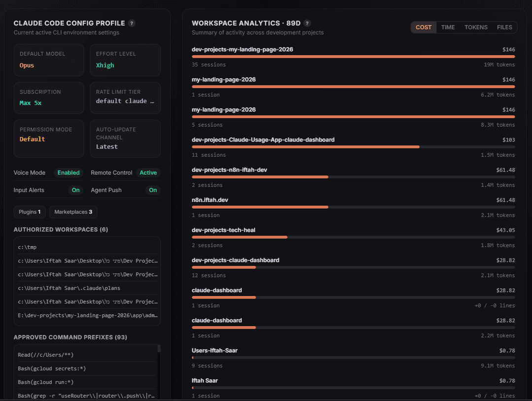
Task: Click the Approved Command Prefixes scrollbar
Action: coord(159,349)
